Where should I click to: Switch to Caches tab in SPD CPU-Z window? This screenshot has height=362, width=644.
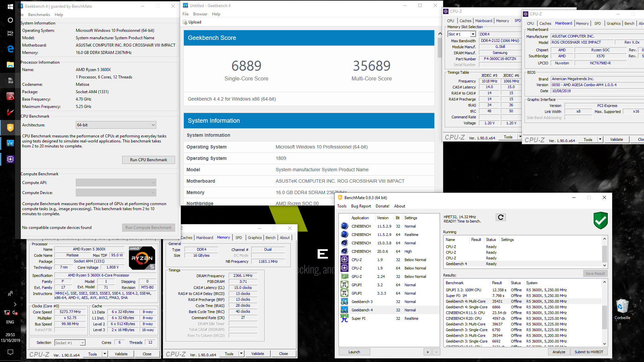(x=465, y=21)
